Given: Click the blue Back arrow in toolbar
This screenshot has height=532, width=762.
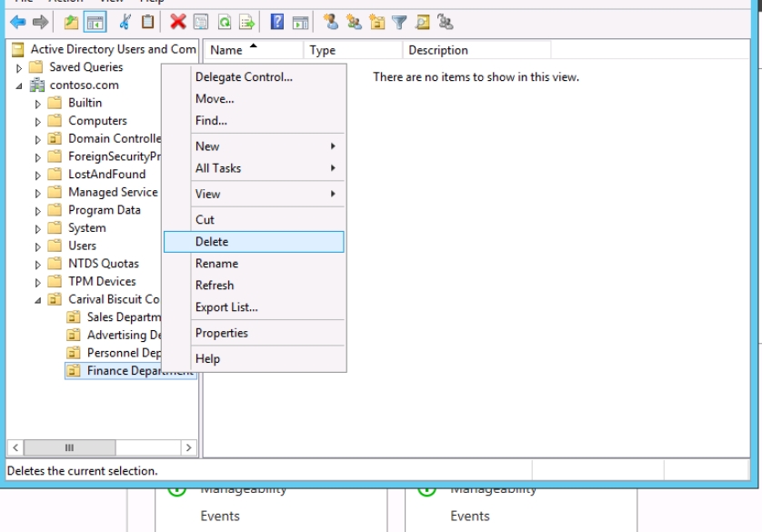Looking at the screenshot, I should pos(18,23).
